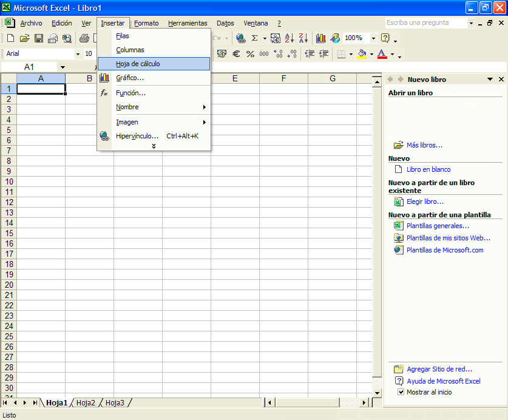
Task: Expand the Insertar menu with the chevron
Action: (x=154, y=146)
